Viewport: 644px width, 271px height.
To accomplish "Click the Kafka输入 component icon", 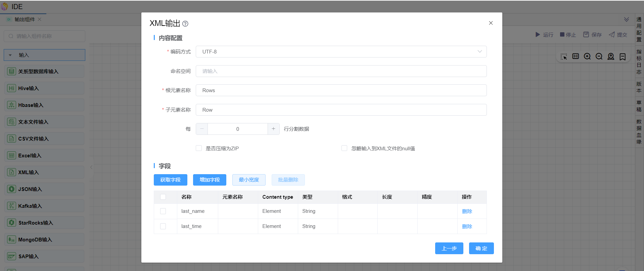I will [x=11, y=206].
